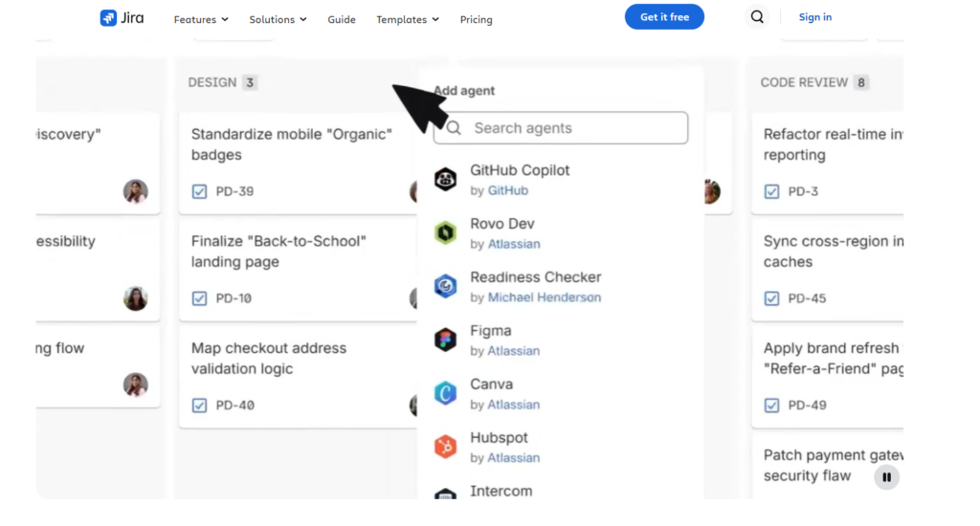The height and width of the screenshot is (526, 980).
Task: Choose the Readiness Checker agent name
Action: coord(536,276)
